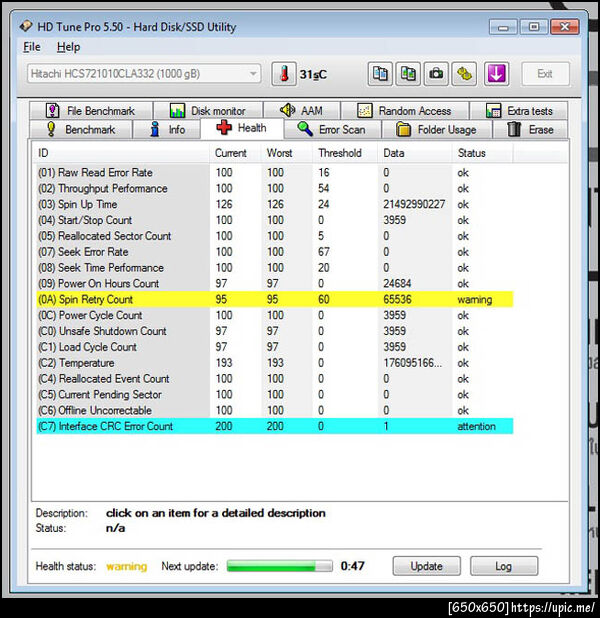The height and width of the screenshot is (618, 600).
Task: Select the (C1) Load Cycle Count row
Action: click(x=275, y=347)
